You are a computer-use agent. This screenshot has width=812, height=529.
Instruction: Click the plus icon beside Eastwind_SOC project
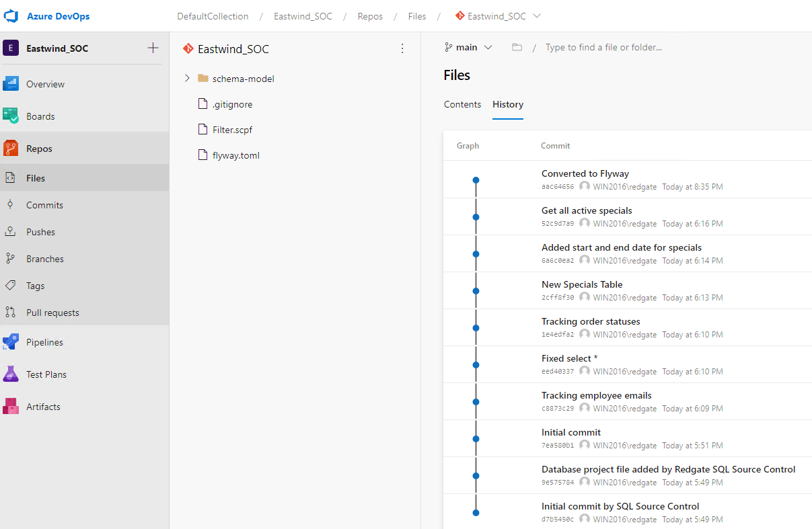[153, 48]
